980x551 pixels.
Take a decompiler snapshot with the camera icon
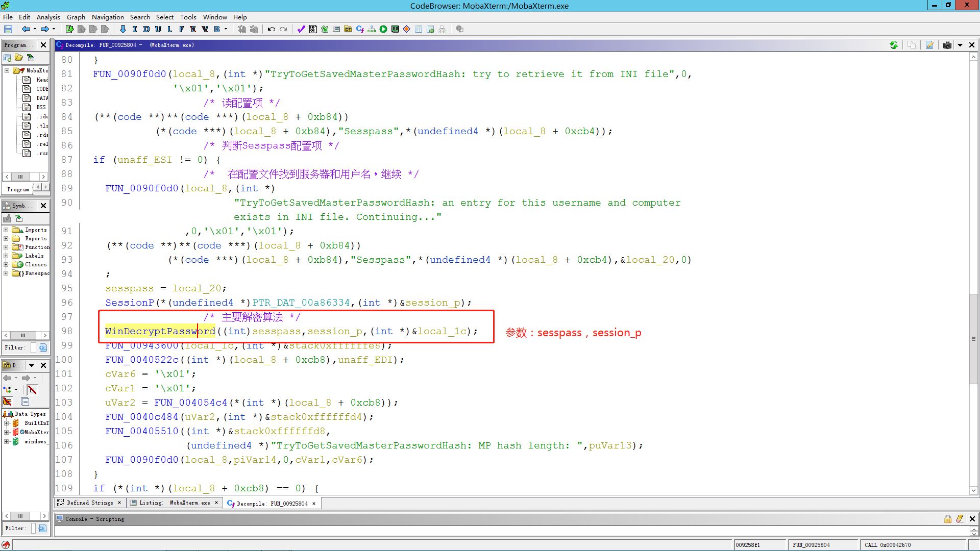(947, 45)
